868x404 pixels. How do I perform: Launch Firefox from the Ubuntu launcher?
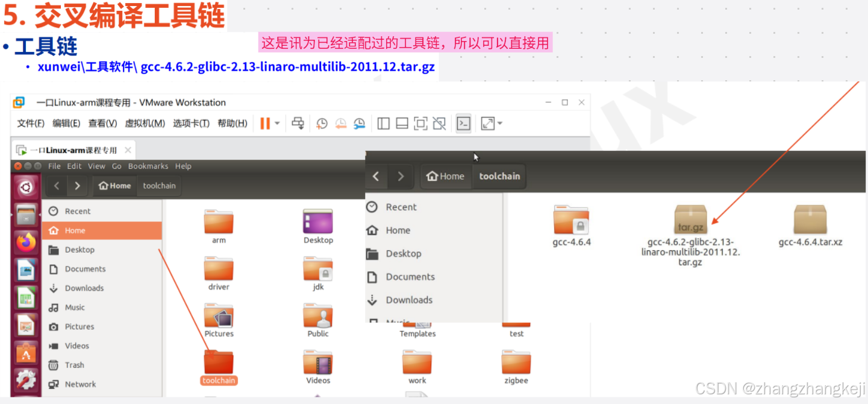pos(26,242)
